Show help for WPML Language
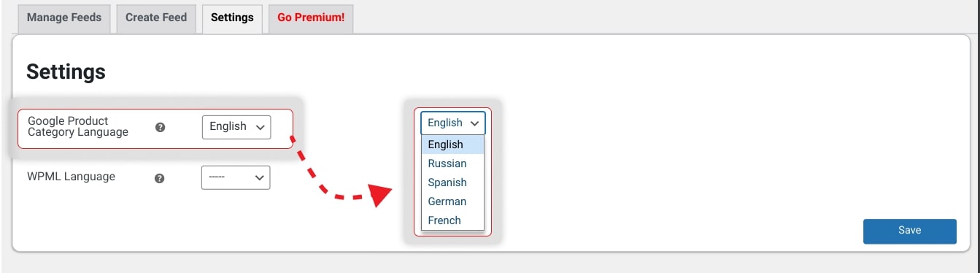Viewport: 980px width, 273px height. (x=160, y=177)
